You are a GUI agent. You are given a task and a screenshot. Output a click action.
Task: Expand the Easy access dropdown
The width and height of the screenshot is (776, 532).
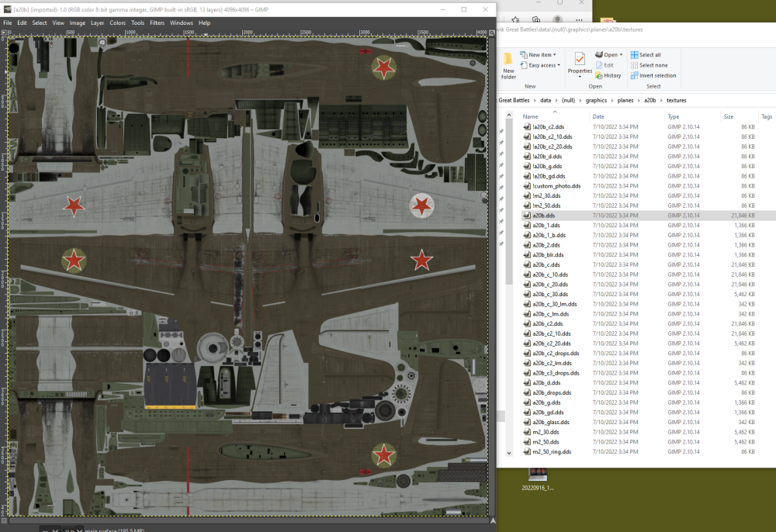click(x=559, y=65)
